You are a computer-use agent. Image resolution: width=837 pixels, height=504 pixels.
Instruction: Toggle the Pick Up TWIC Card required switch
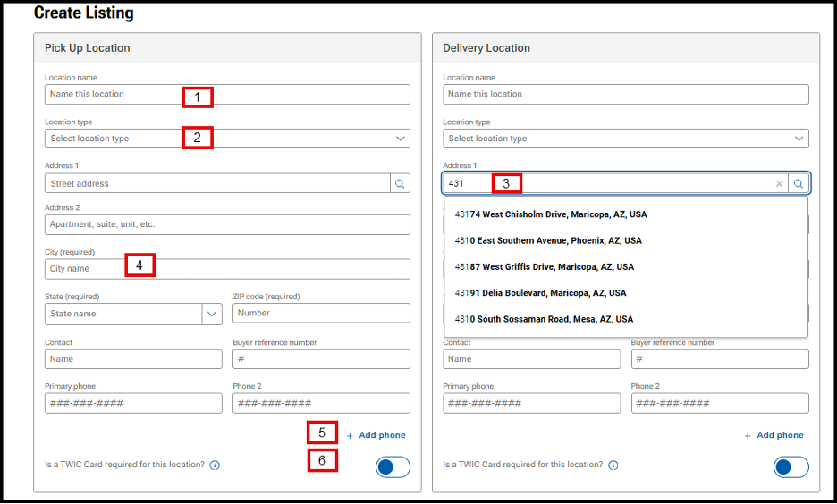coord(393,466)
